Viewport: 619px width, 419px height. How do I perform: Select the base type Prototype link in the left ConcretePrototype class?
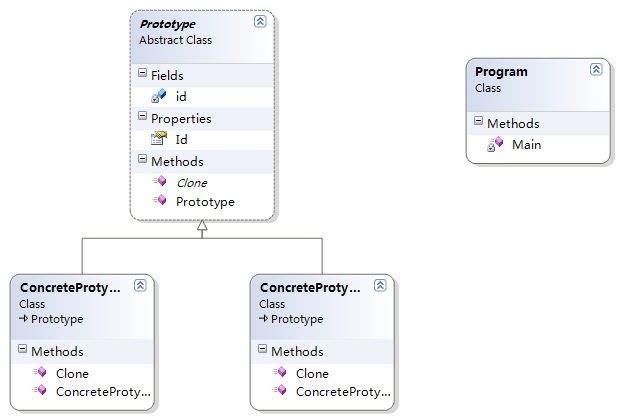point(57,319)
